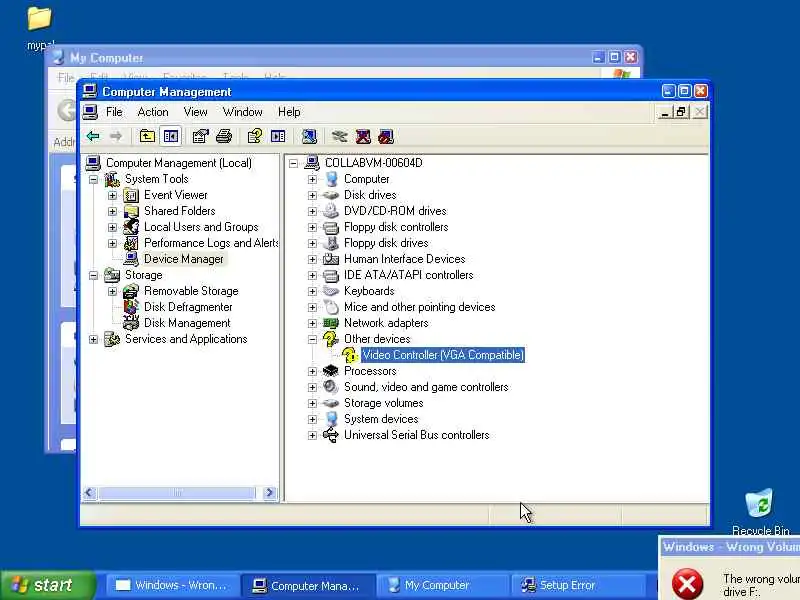Expand Services and Applications node
This screenshot has height=600, width=800.
(x=93, y=339)
